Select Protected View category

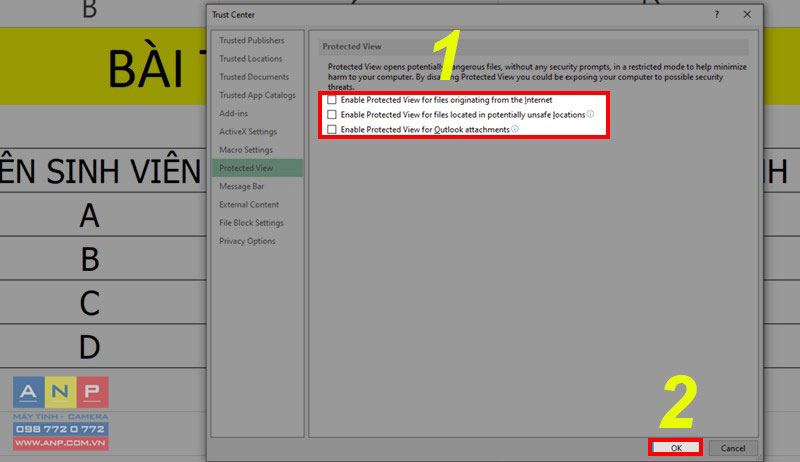tap(258, 168)
